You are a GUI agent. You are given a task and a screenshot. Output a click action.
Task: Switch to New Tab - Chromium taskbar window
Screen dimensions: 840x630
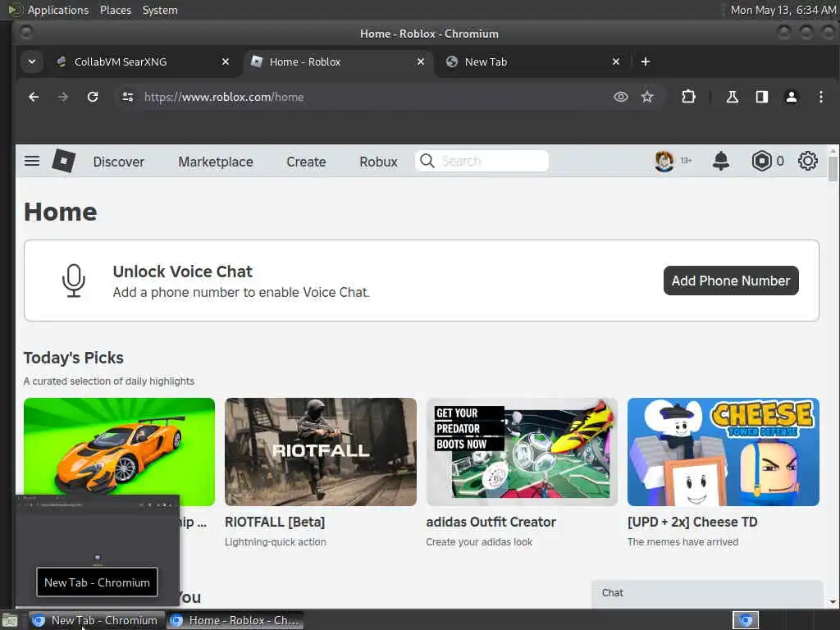pos(95,620)
